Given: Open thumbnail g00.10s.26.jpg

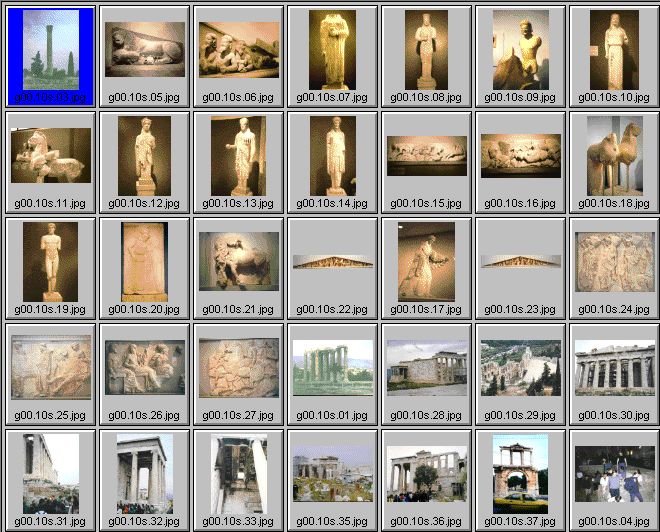Looking at the screenshot, I should point(145,367).
